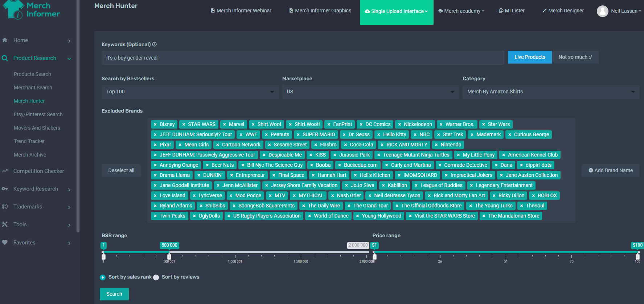Screen dimensions: 644x304
Task: Remove the Disney excluded brand tag
Action: click(x=155, y=125)
